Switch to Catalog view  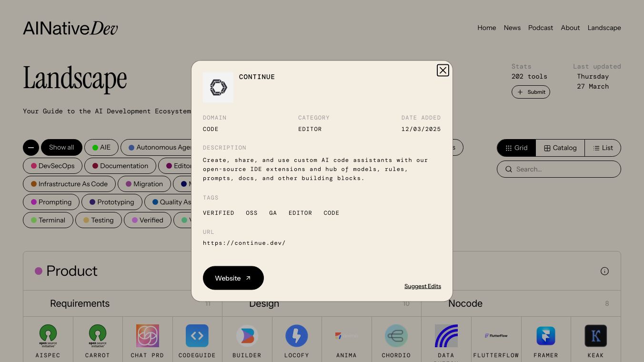560,148
